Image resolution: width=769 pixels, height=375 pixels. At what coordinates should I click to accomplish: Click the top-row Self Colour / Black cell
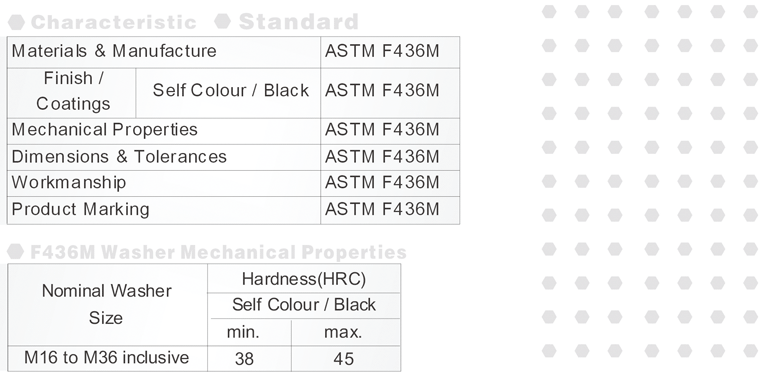coord(229,93)
